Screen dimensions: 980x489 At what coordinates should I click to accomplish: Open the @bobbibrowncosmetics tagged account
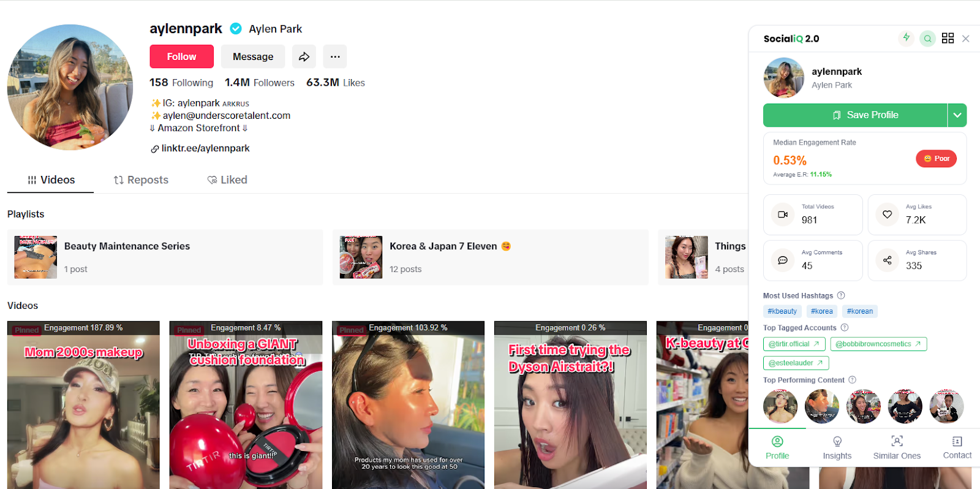878,344
